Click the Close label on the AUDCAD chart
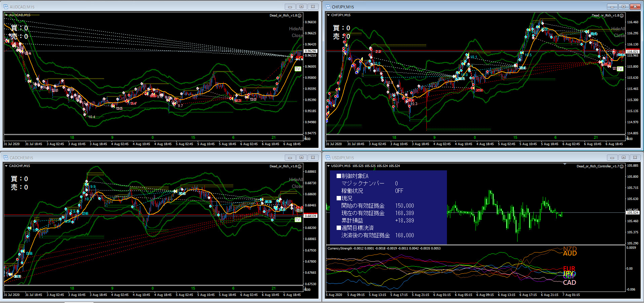 pos(297,36)
